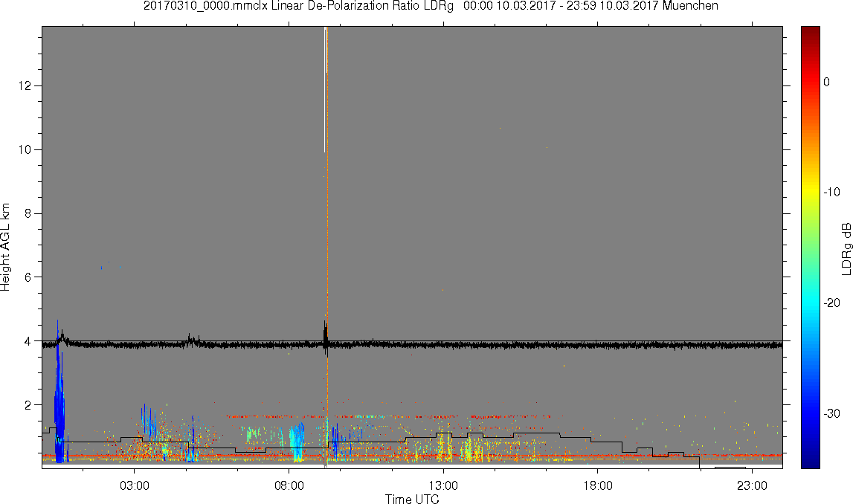The height and width of the screenshot is (504, 853).
Task: Click the 08:00 time tick label
Action: pos(289,485)
